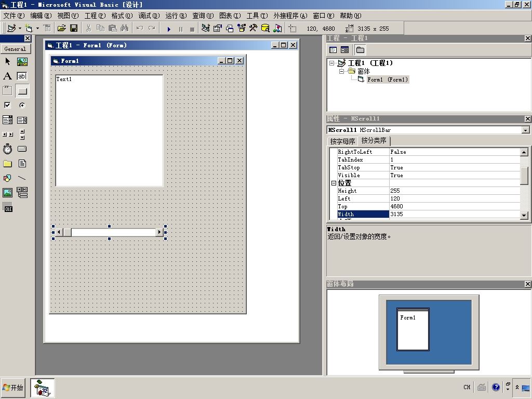532x399 pixels.
Task: Open the Menu Editor from toolbar
Action: tap(47, 29)
